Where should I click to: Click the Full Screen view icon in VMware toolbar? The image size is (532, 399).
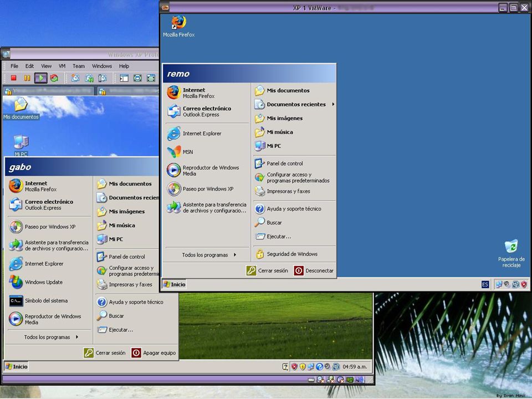(x=137, y=78)
